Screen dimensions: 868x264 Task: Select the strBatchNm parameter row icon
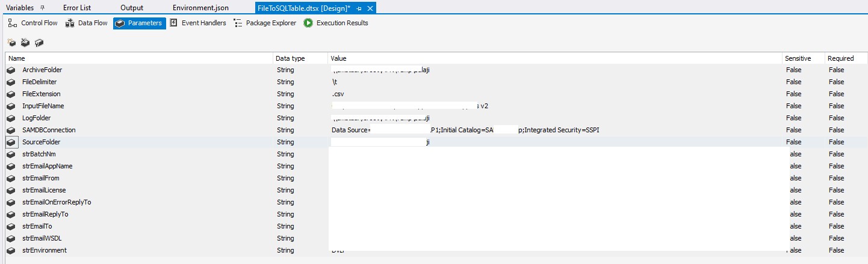coord(11,154)
